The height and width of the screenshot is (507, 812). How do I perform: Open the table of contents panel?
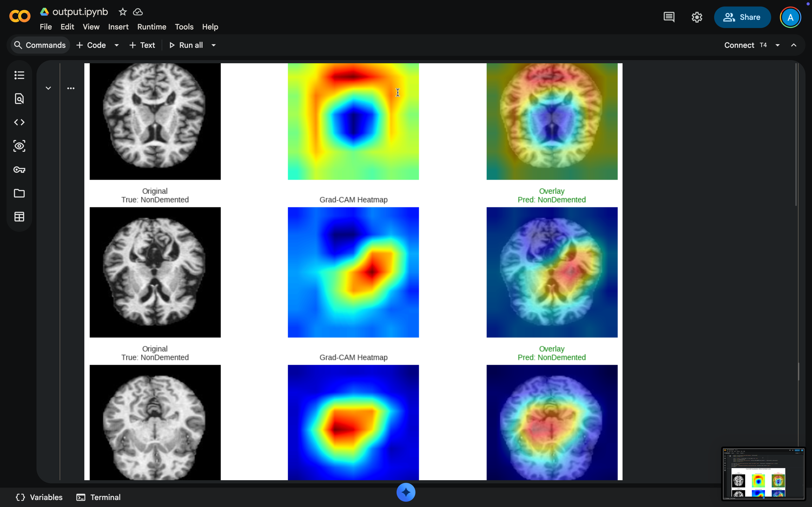(x=19, y=75)
